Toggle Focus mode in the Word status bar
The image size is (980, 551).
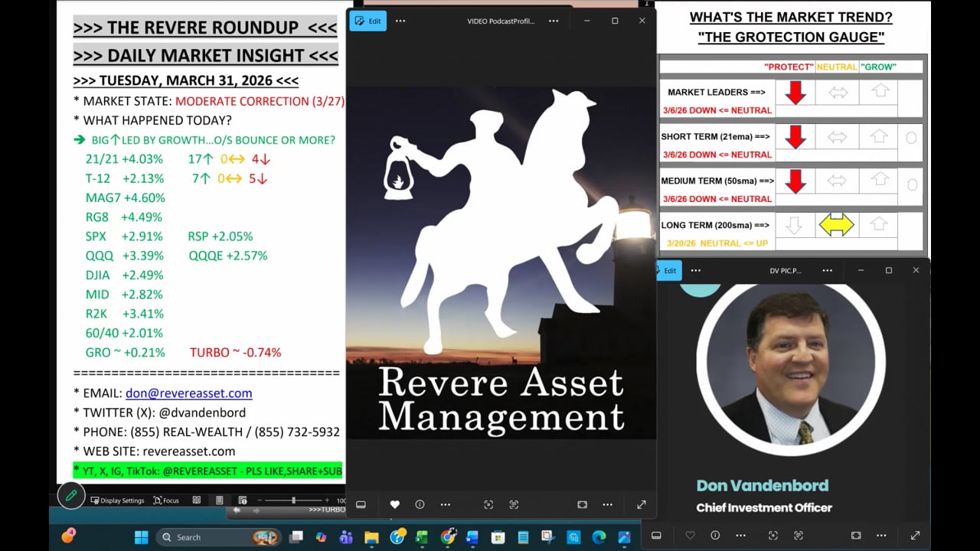(x=166, y=500)
